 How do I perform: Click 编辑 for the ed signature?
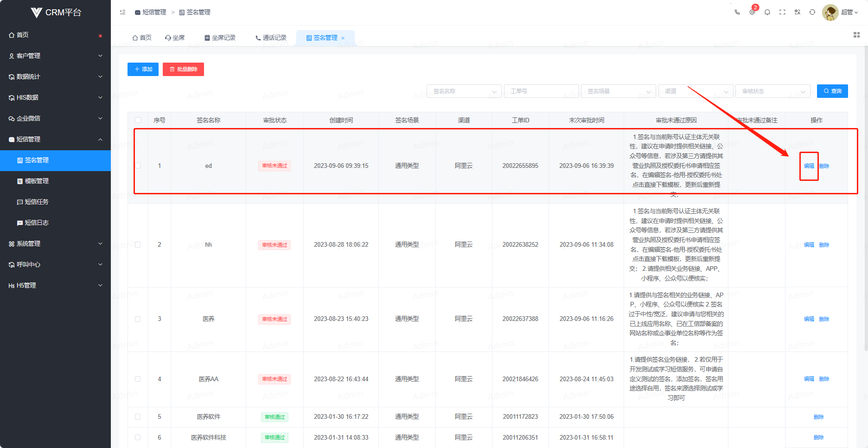[x=809, y=166]
